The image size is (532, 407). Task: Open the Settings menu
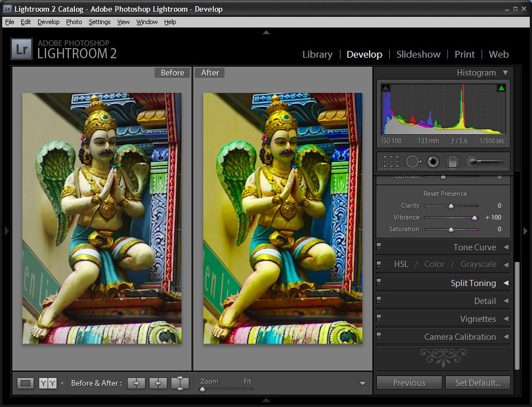(x=100, y=22)
